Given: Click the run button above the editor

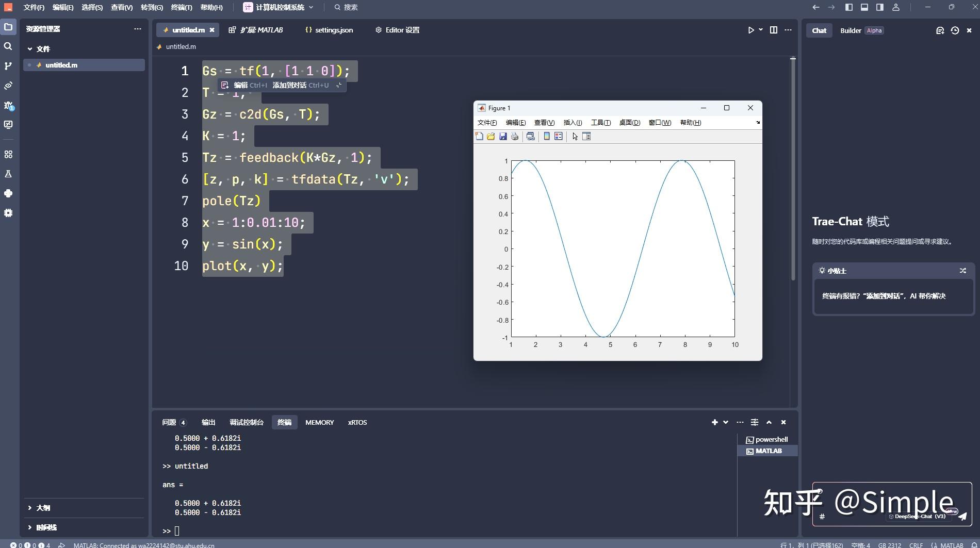Looking at the screenshot, I should pyautogui.click(x=750, y=30).
